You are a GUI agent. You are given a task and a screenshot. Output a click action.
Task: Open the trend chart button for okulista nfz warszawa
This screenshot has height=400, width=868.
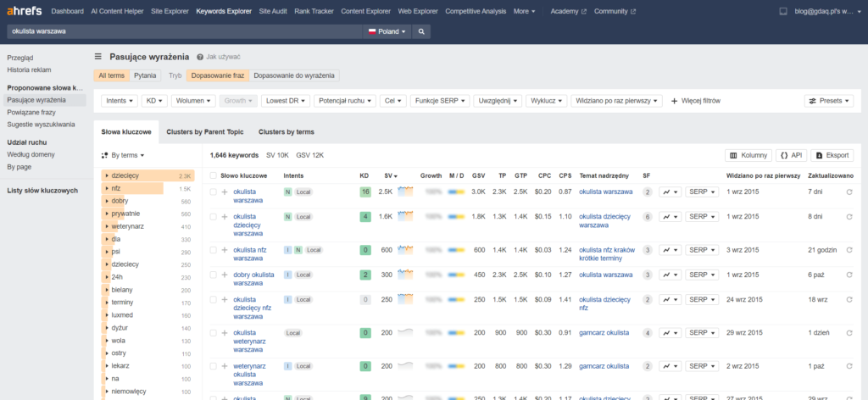point(670,250)
